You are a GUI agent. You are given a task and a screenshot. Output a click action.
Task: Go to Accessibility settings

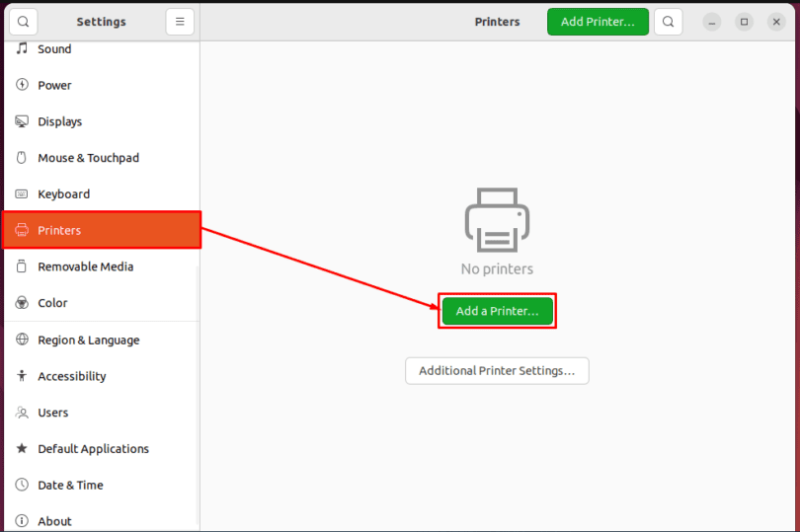pos(101,376)
